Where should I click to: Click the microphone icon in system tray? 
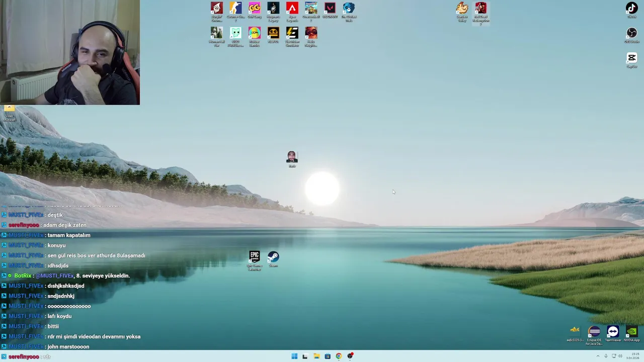point(606,356)
